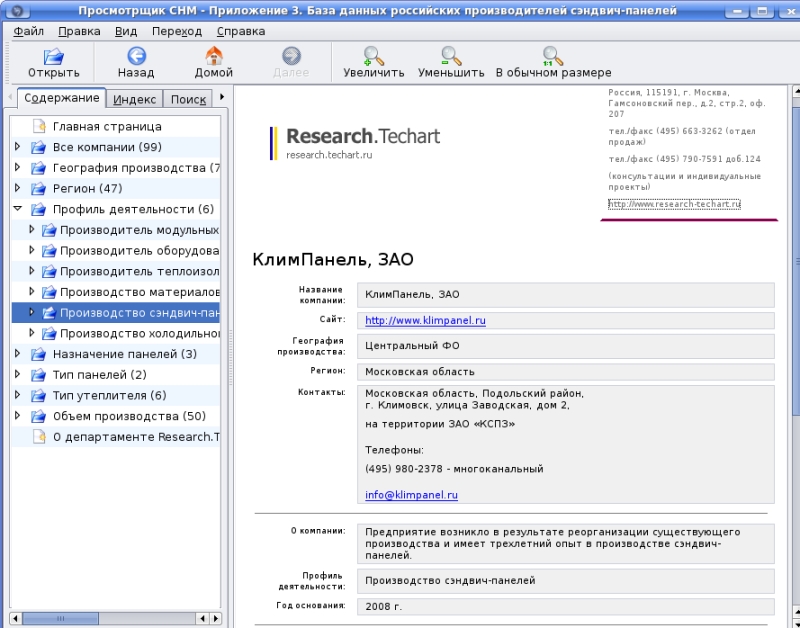This screenshot has width=800, height=628.
Task: Open the http://www.klimpanel.ru link
Action: point(425,321)
